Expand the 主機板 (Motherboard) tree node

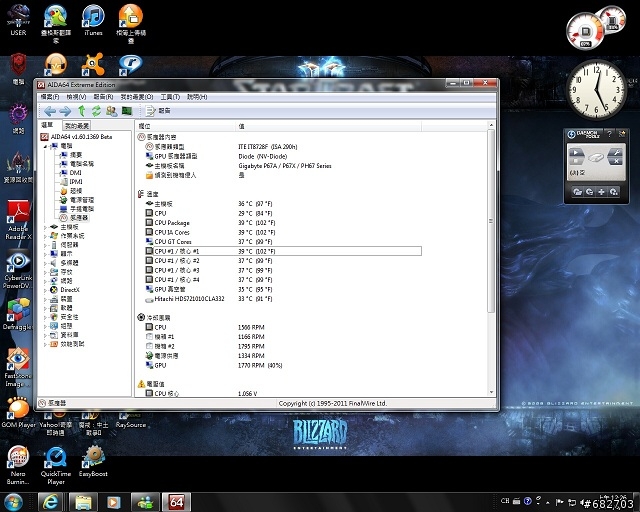(45, 227)
